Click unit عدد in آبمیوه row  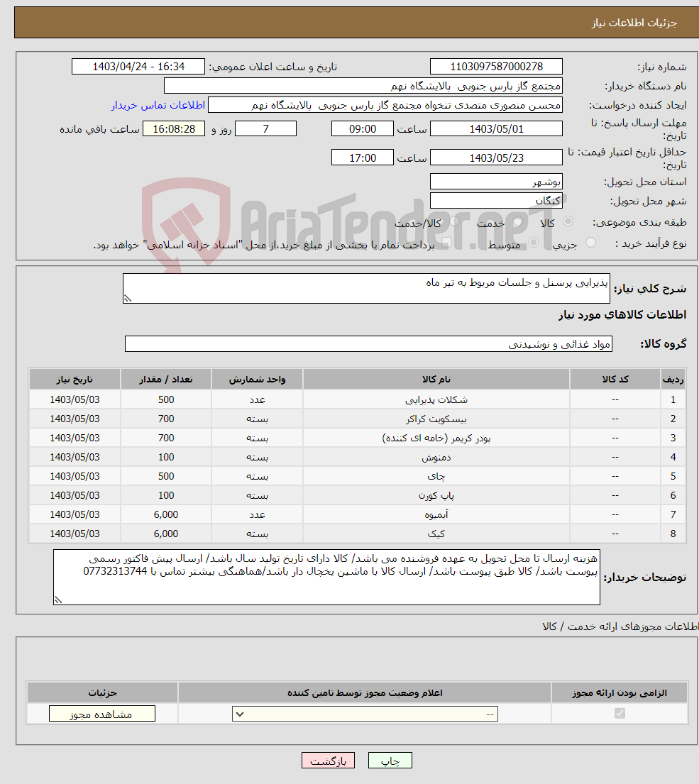tap(257, 514)
